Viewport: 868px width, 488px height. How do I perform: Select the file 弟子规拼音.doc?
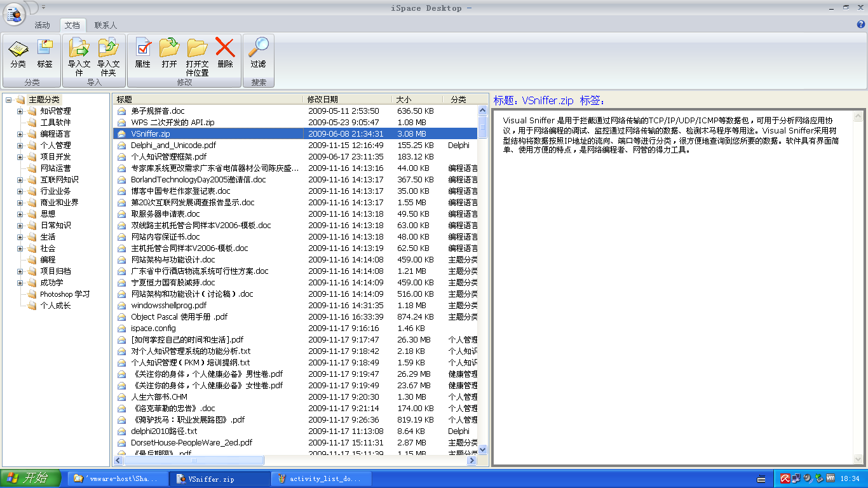coord(158,111)
